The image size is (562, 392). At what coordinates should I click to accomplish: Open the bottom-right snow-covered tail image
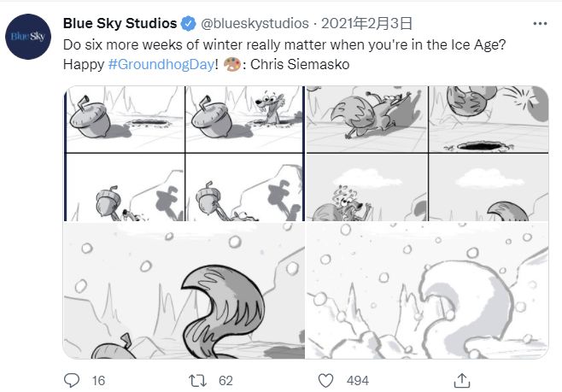[x=427, y=290]
